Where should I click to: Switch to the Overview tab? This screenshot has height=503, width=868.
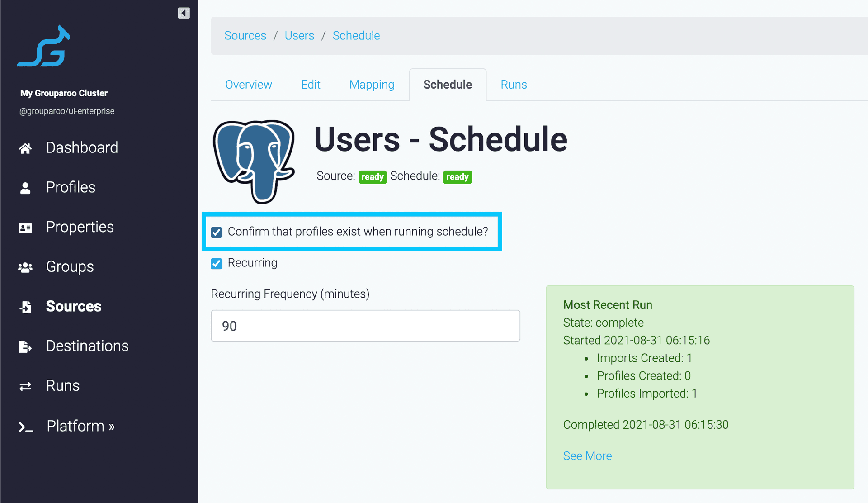[x=249, y=85]
